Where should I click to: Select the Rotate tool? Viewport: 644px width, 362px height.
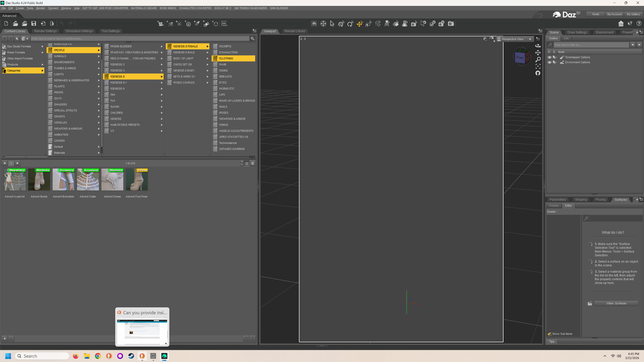[x=350, y=24]
